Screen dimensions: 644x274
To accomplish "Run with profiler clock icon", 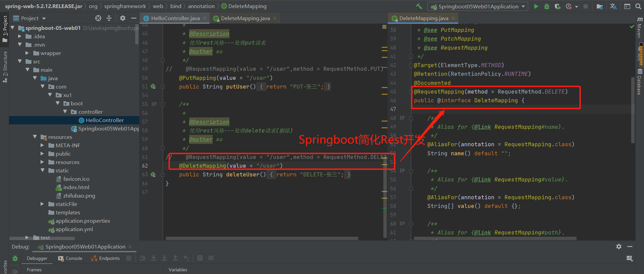I will (x=569, y=6).
